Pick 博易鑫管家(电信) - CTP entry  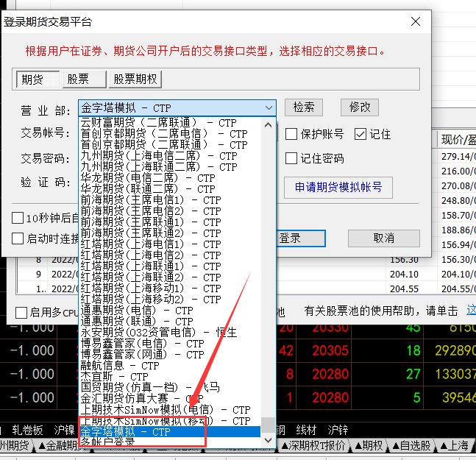tap(169, 344)
